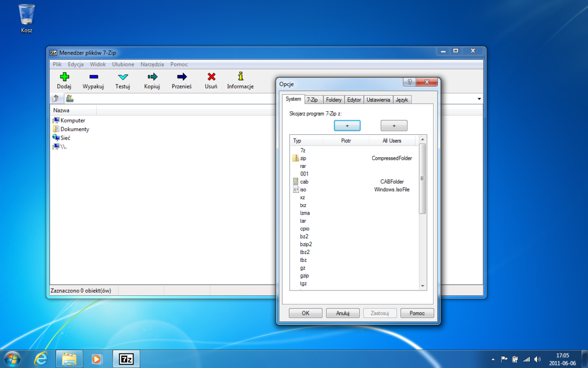The image size is (588, 368).
Task: Select the cpio file type row
Action: 354,228
